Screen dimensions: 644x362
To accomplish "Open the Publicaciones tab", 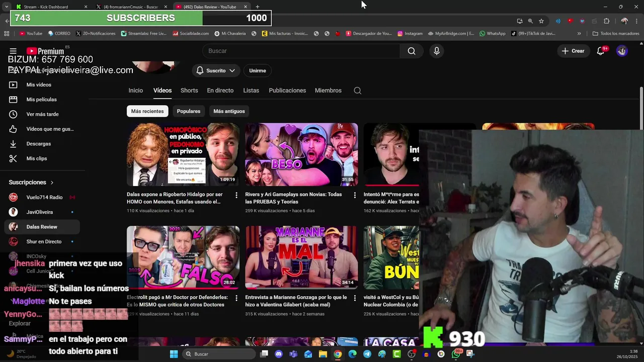I will click(x=287, y=90).
